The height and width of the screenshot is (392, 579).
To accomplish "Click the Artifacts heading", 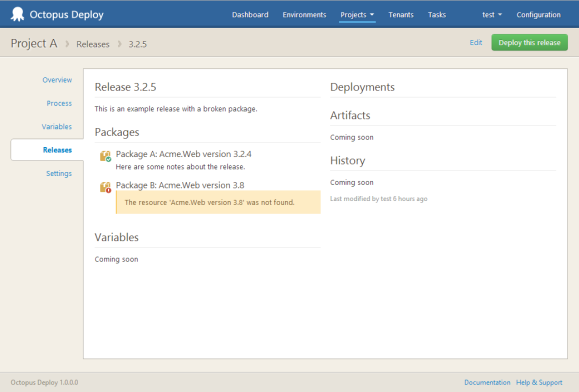I will tap(350, 115).
